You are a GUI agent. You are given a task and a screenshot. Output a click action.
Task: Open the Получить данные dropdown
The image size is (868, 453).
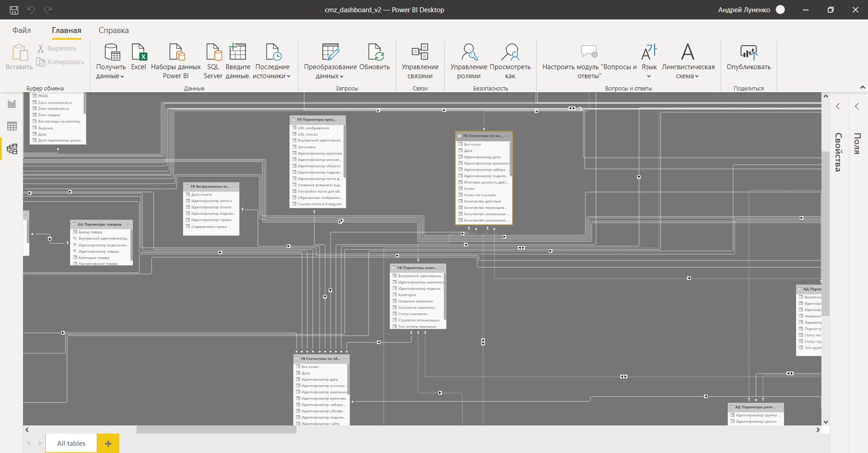point(111,61)
